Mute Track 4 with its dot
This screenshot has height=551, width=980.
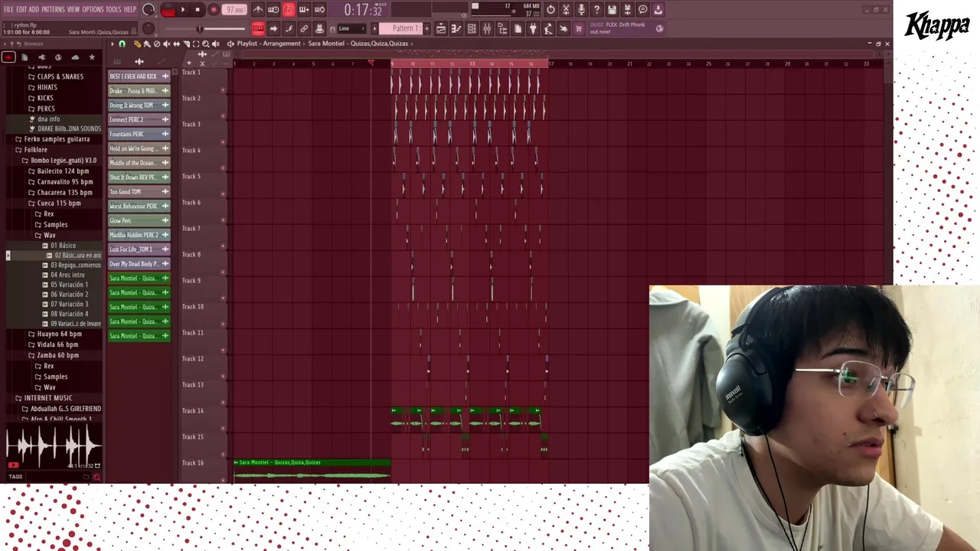[x=223, y=168]
